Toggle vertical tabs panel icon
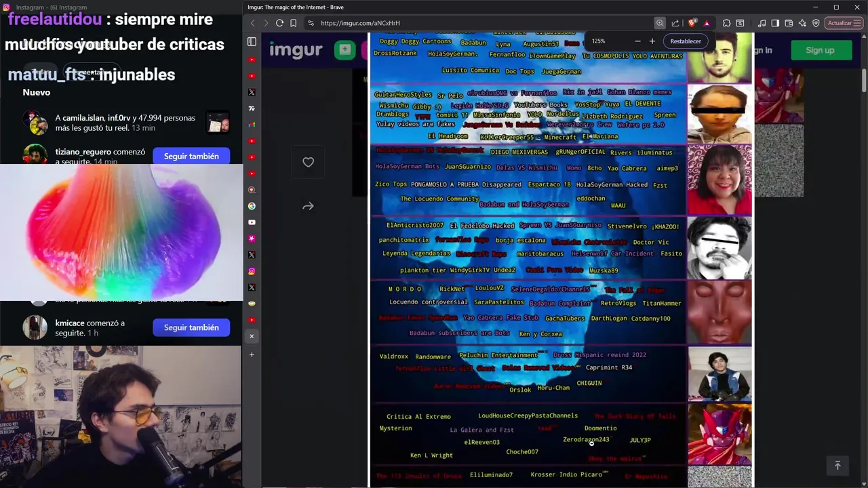 [x=252, y=41]
